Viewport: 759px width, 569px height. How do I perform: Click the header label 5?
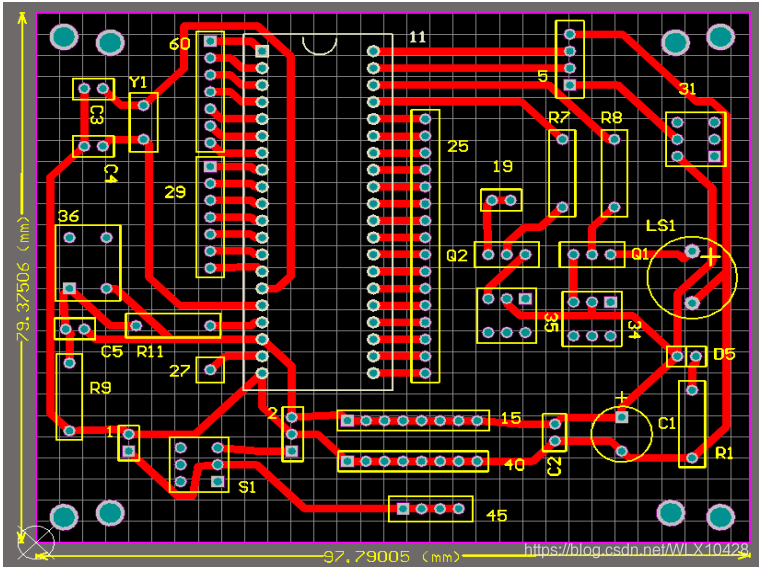(x=543, y=76)
